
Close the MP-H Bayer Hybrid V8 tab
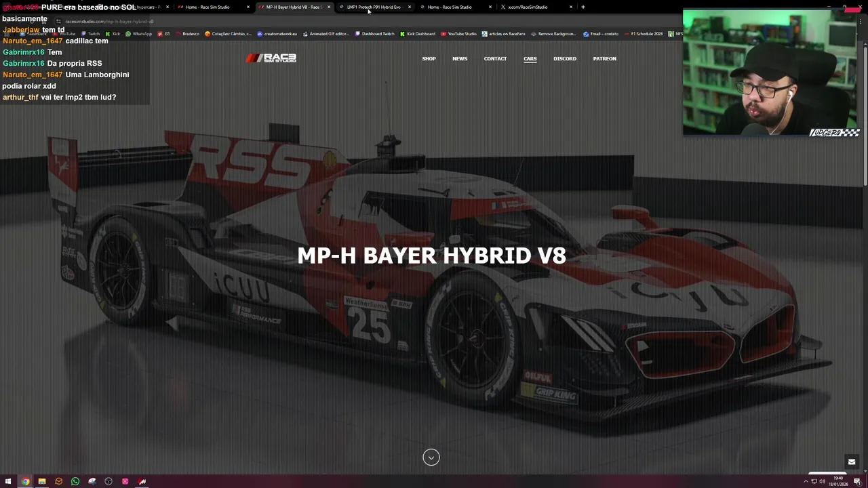click(329, 7)
